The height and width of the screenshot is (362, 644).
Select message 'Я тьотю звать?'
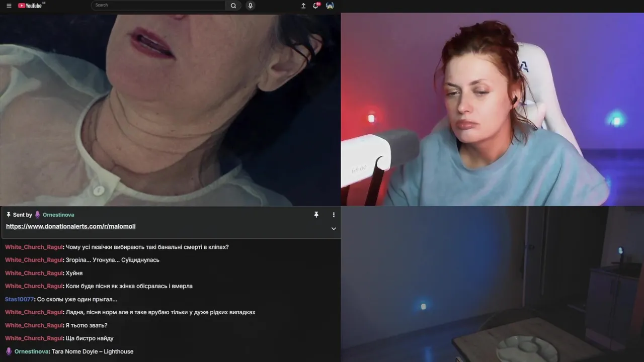pyautogui.click(x=87, y=325)
